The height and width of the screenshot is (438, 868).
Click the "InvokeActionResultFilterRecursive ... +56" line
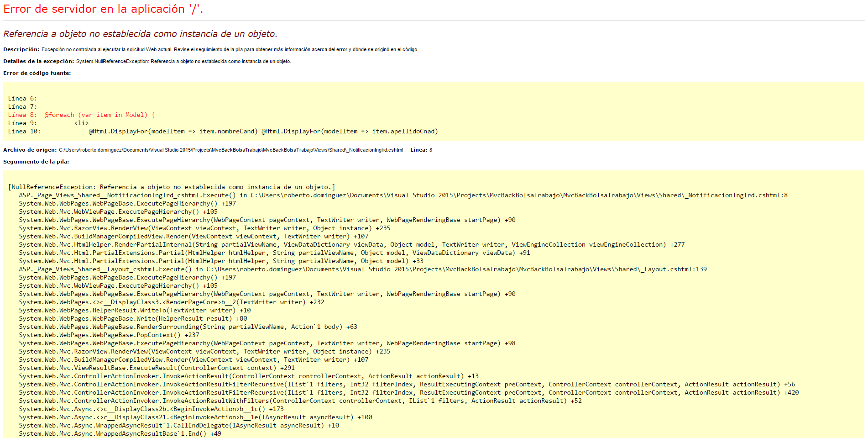point(407,385)
